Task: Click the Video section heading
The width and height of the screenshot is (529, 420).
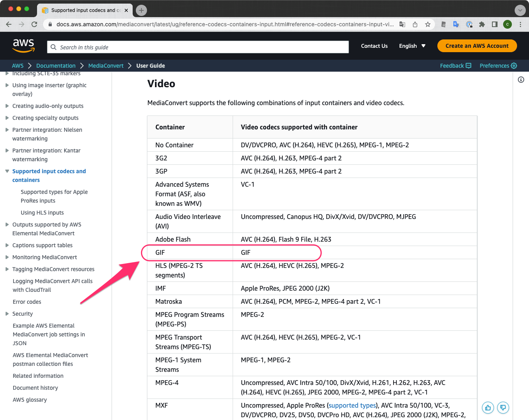Action: [x=161, y=84]
